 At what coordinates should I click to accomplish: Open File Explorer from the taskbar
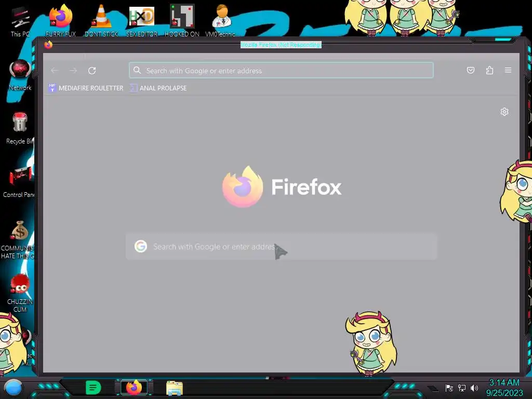click(175, 388)
